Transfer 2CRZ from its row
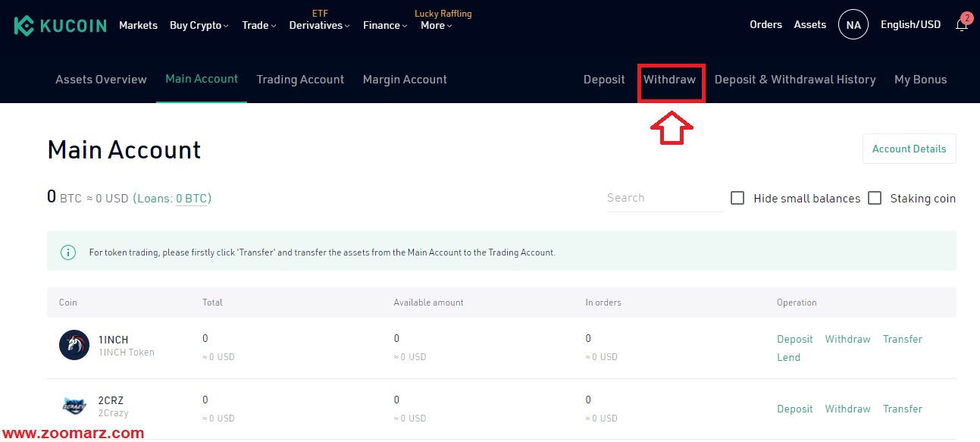The image size is (980, 442). [902, 409]
